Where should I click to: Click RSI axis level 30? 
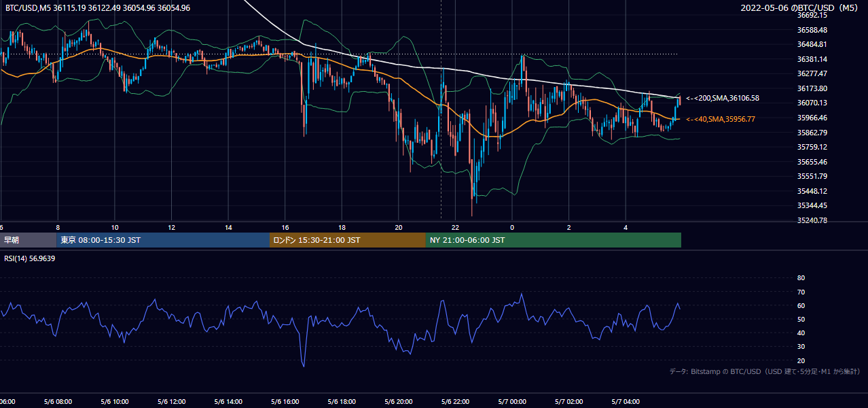tap(801, 347)
